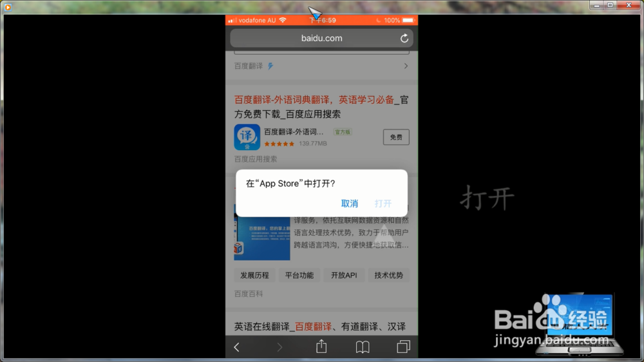Select the 平台功能 tag
The width and height of the screenshot is (644, 362).
(299, 275)
